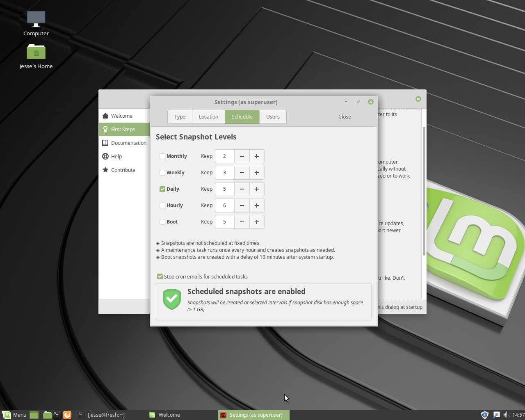Open Contribute in the Welcome sidebar
This screenshot has height=420, width=525.
click(x=124, y=170)
